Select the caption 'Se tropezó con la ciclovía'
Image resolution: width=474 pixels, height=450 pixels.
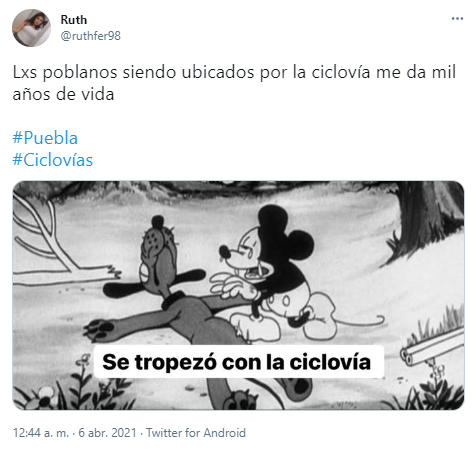[236, 362]
